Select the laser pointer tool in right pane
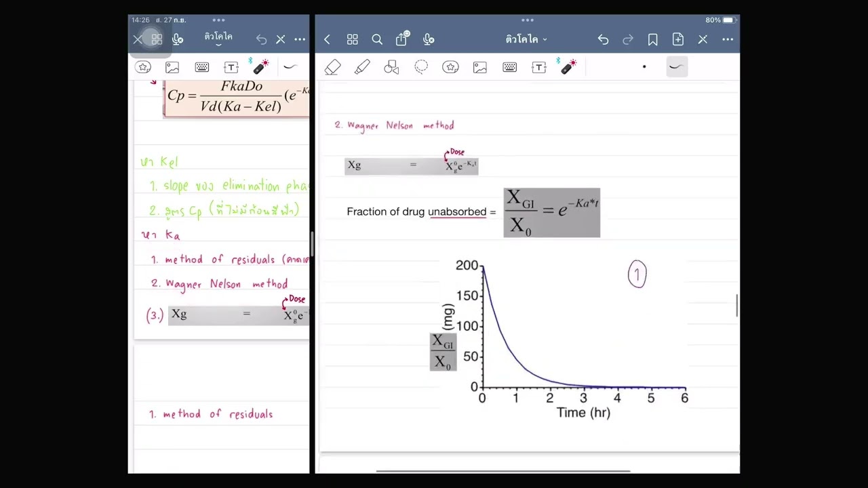Screen dimensions: 868x488 click(567, 66)
